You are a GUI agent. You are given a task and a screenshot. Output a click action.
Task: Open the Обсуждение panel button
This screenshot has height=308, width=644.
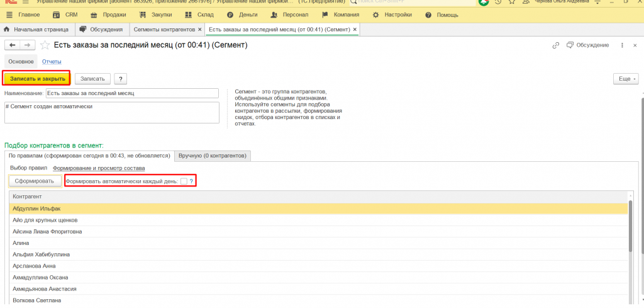588,45
